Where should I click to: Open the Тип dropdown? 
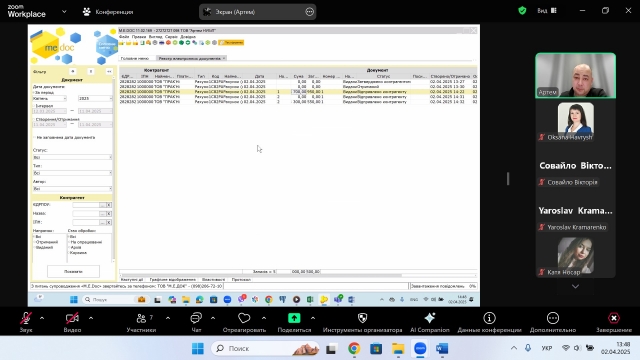72,173
